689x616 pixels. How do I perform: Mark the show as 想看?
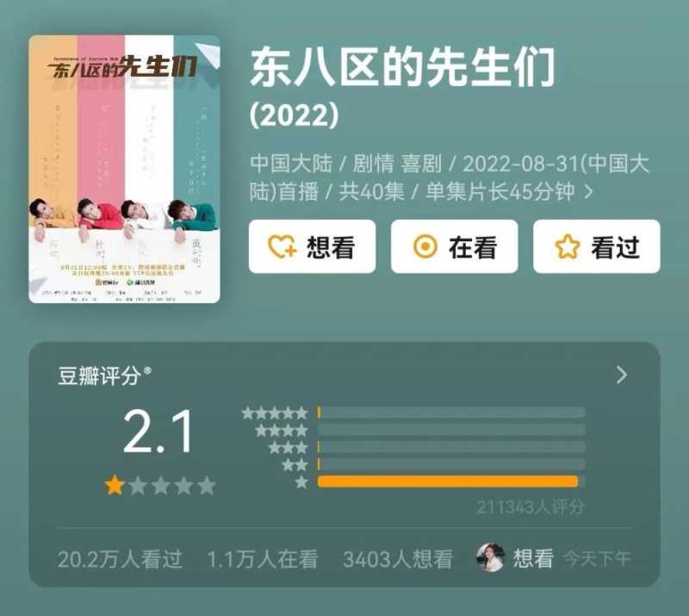(x=312, y=246)
